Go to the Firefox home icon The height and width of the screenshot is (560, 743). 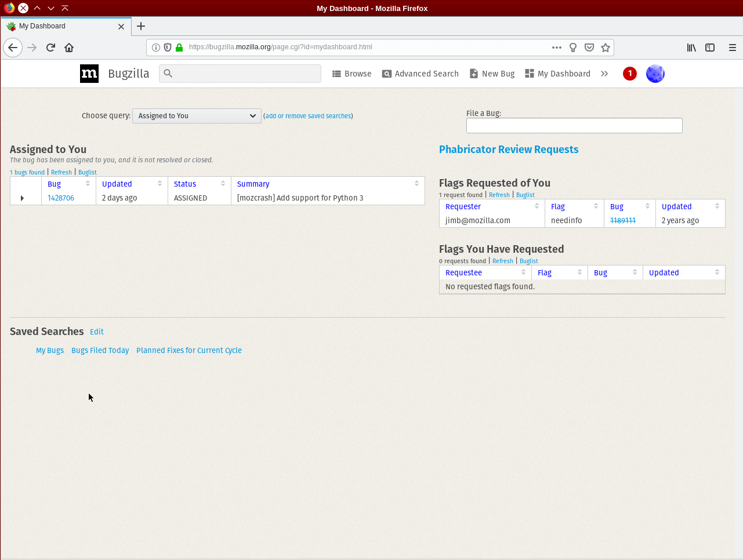69,48
